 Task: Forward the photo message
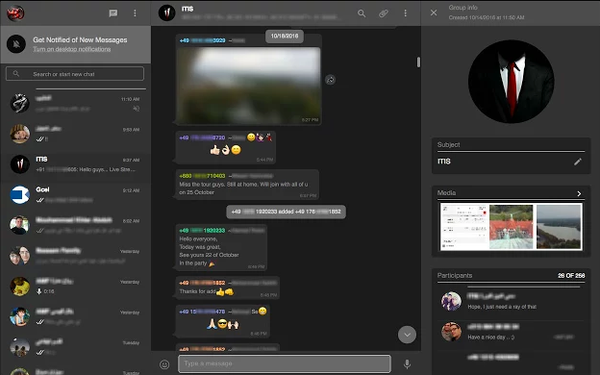330,80
